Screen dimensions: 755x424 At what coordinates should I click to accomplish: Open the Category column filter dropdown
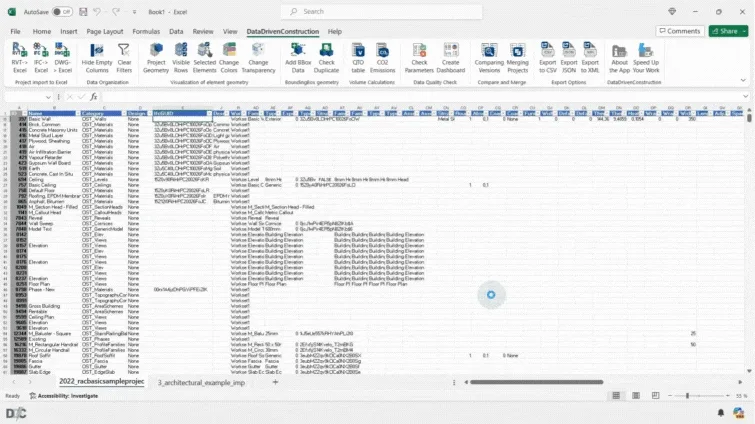point(124,114)
